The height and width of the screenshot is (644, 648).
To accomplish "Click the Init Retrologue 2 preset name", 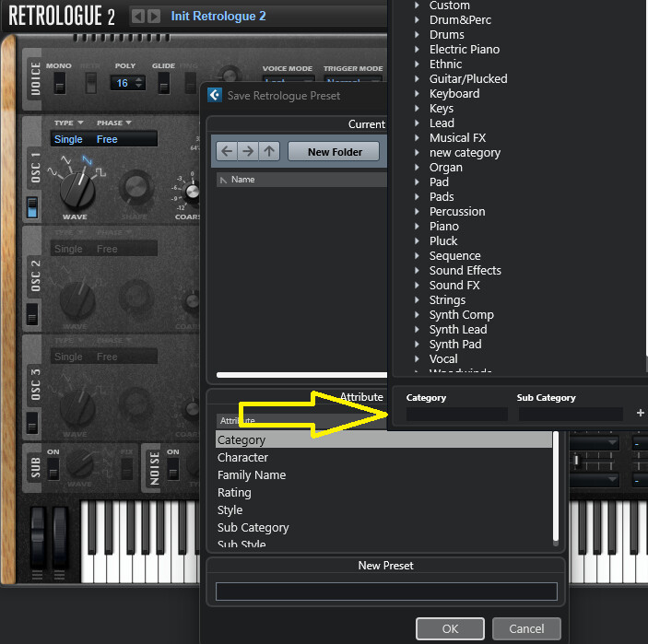I will click(218, 16).
